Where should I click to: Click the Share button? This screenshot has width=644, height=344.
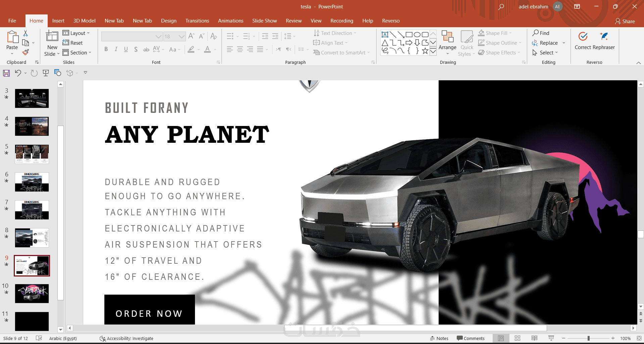(625, 21)
